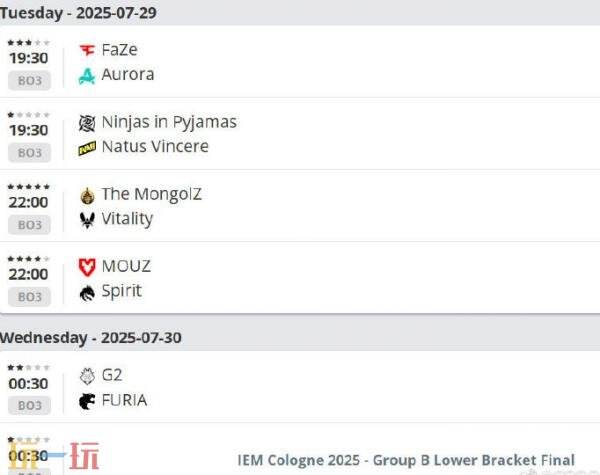The width and height of the screenshot is (600, 475).
Task: Click the Spirit dragon logo
Action: 87,293
